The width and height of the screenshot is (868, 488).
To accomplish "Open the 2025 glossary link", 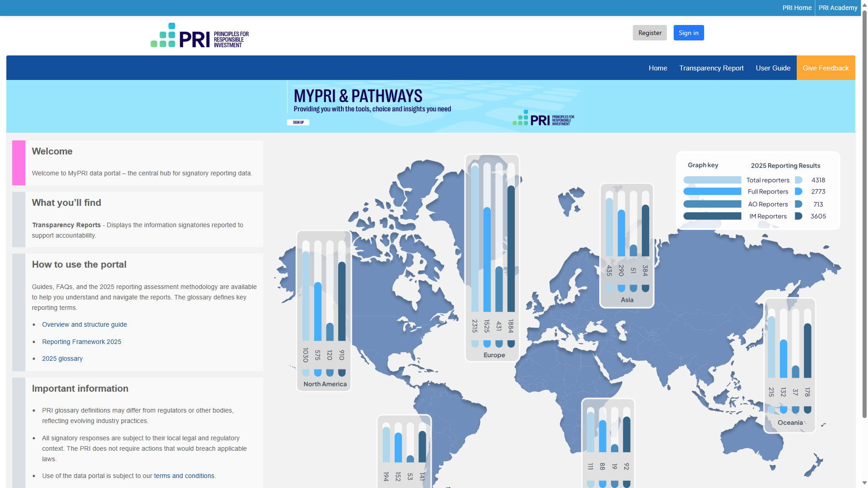I will [x=62, y=359].
